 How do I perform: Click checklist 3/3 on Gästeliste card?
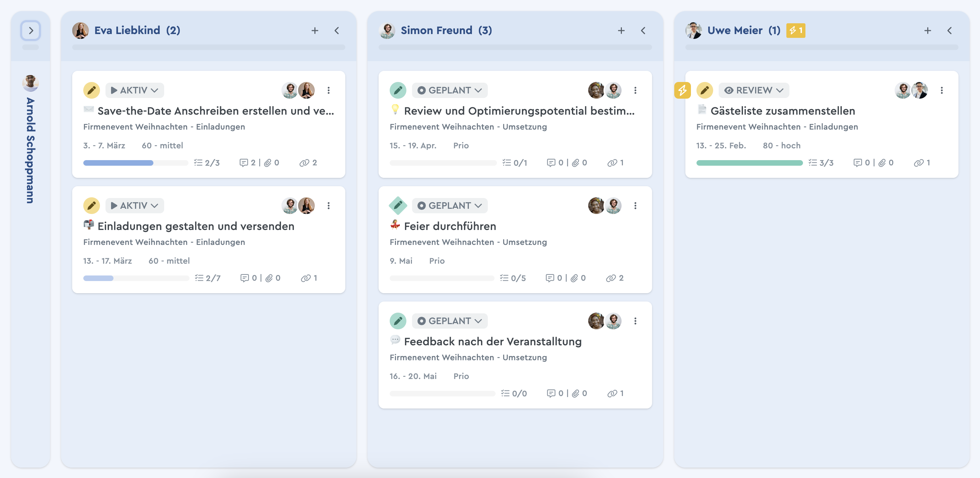821,163
